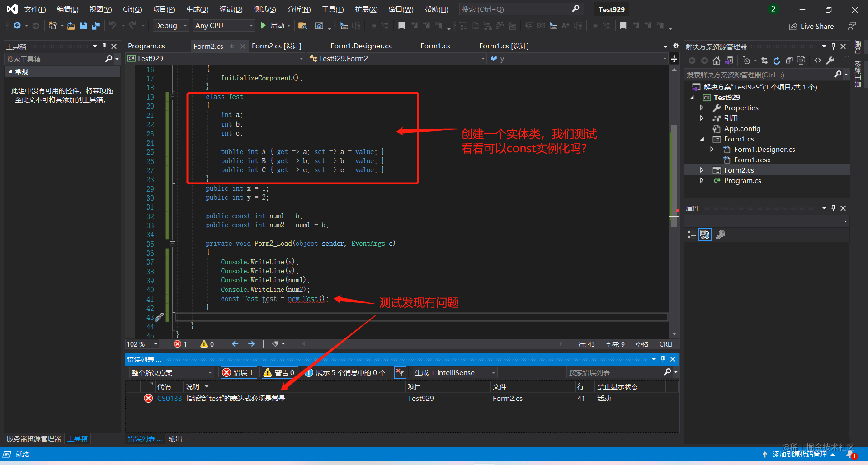The height and width of the screenshot is (465, 868).
Task: Expand the Form2.cs tree node
Action: [702, 170]
